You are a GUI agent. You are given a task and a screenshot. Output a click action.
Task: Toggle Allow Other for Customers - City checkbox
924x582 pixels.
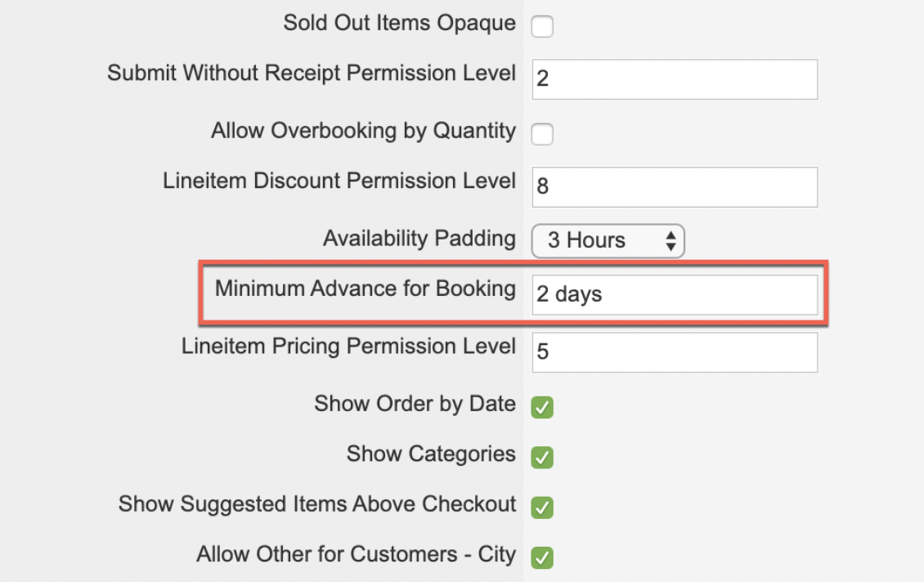coord(542,557)
